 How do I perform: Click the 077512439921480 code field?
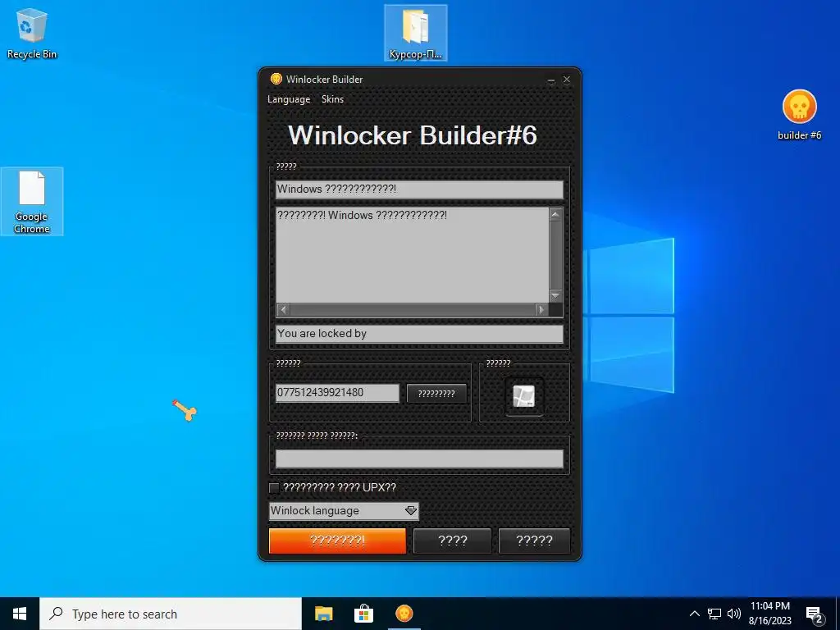coord(337,393)
